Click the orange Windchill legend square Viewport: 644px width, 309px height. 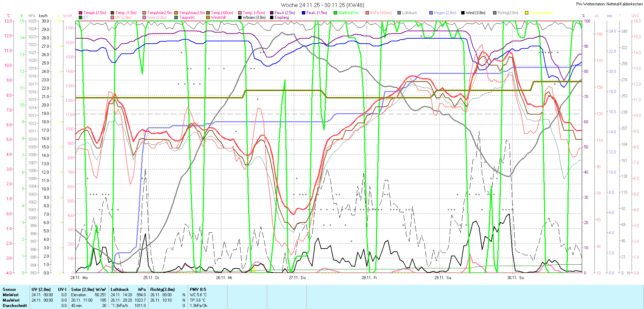(208, 17)
